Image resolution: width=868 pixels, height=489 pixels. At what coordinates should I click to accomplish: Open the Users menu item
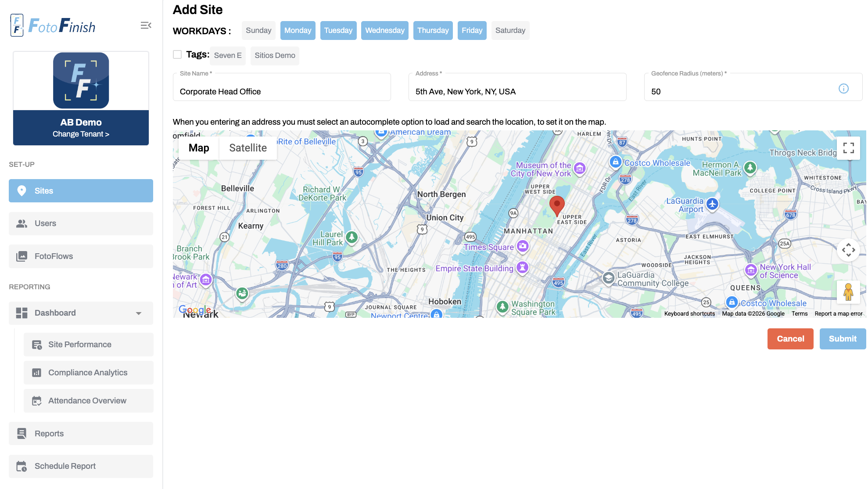click(81, 223)
